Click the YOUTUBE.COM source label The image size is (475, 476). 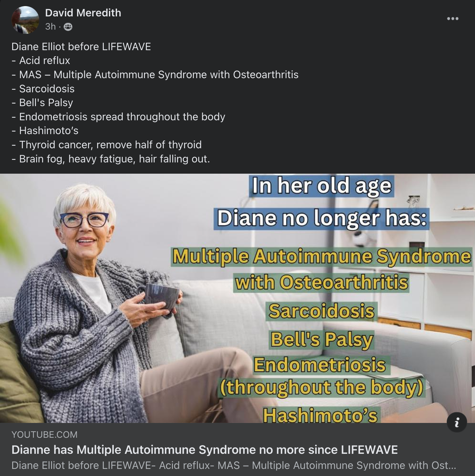[x=44, y=435]
